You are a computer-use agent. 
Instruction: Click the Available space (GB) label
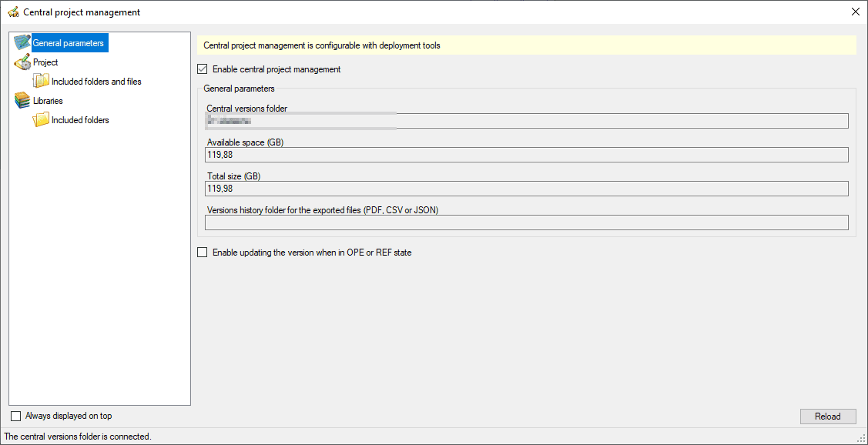[x=245, y=142]
